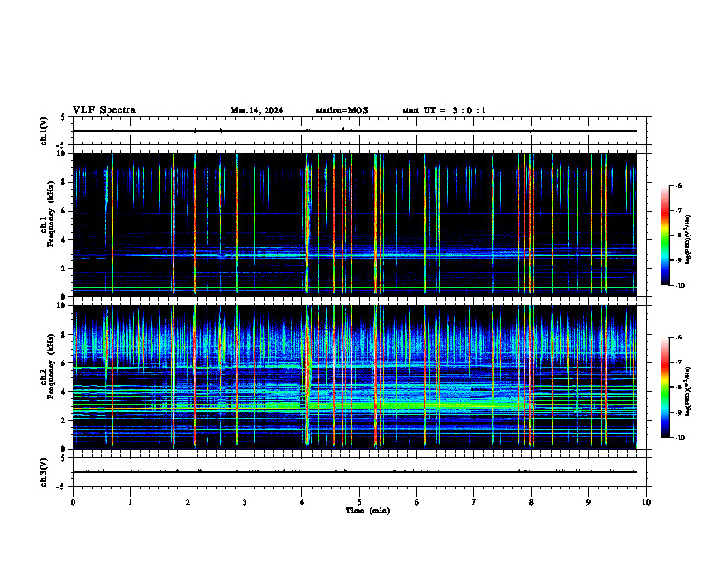Click ch.1 frequency tick label "4"

(64, 240)
